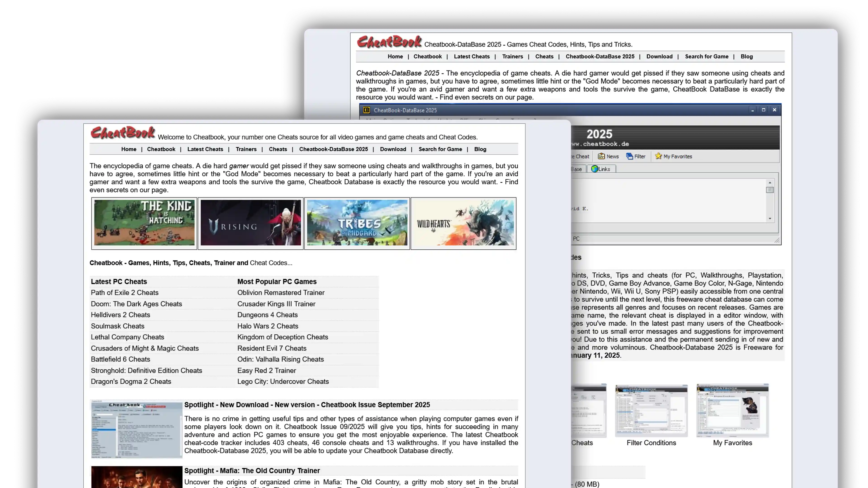Image resolution: width=868 pixels, height=488 pixels.
Task: Click the Battlefield 6 Cheats link
Action: [x=120, y=359]
